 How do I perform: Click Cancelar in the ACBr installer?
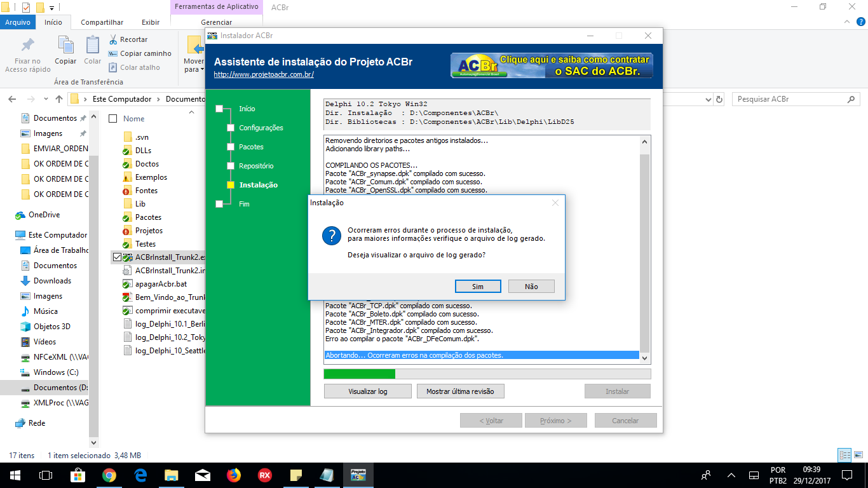tap(625, 421)
